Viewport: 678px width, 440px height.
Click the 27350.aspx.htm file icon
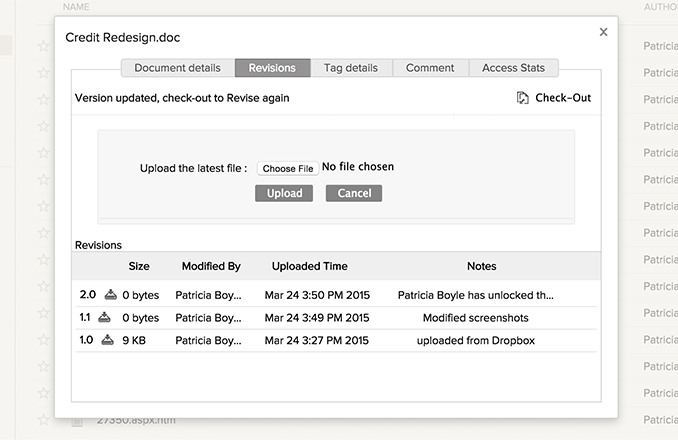(77, 421)
